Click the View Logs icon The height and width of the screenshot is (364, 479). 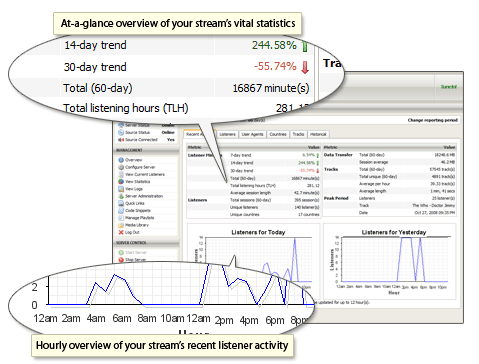coord(121,189)
